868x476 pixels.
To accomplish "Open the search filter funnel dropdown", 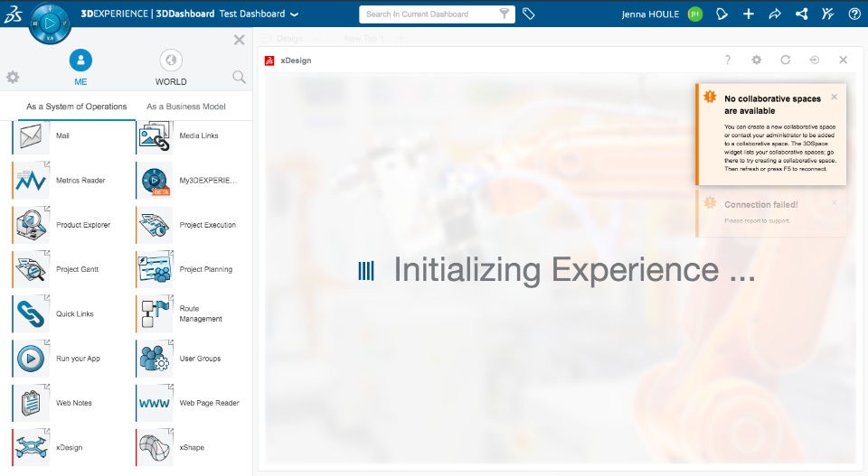I will pyautogui.click(x=505, y=14).
